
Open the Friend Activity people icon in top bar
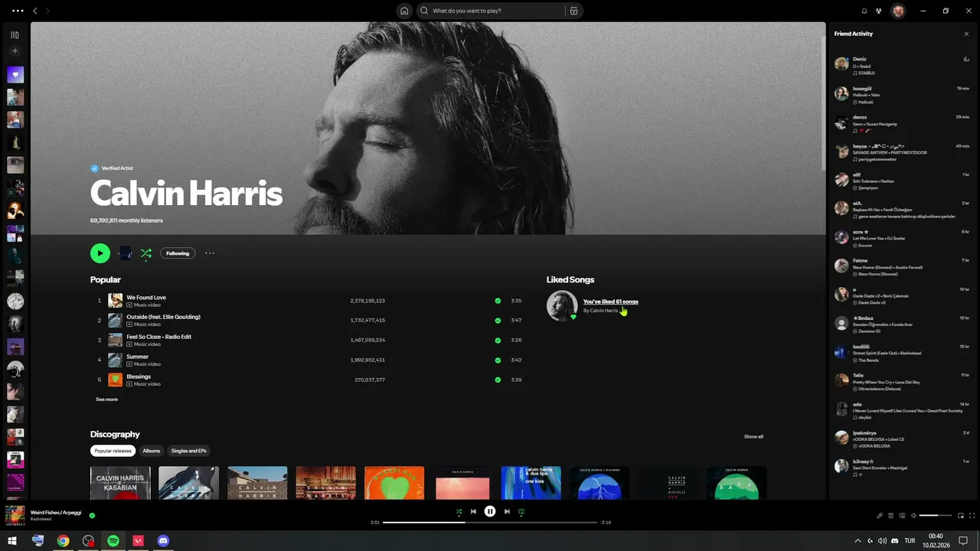(x=879, y=11)
